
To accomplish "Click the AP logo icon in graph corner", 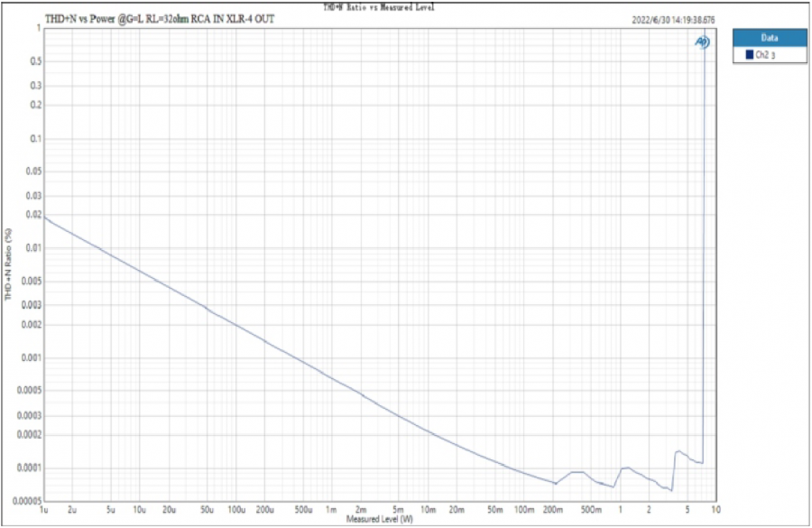I will [x=702, y=42].
